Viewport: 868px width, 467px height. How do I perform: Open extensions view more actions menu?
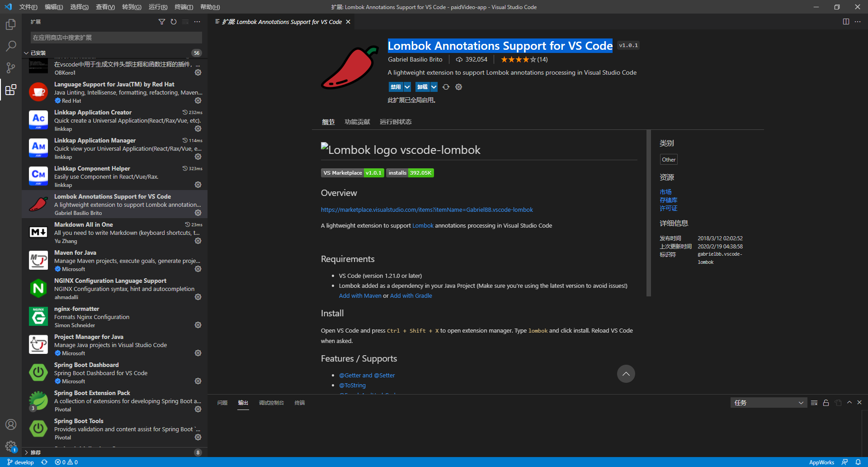197,22
